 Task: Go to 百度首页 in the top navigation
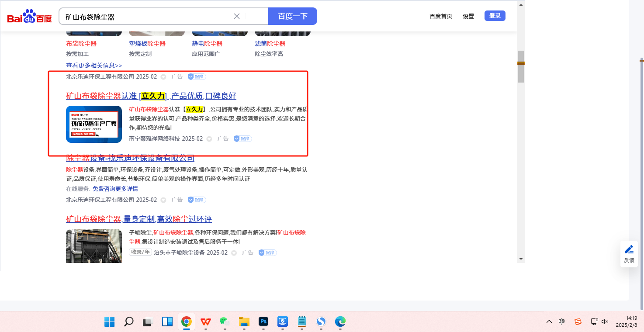(x=441, y=16)
